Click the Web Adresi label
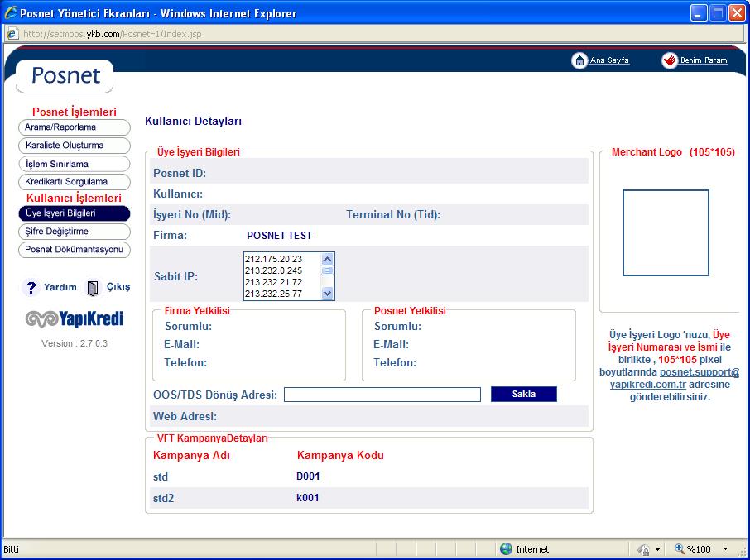Viewport: 750px width, 560px height. 185,417
